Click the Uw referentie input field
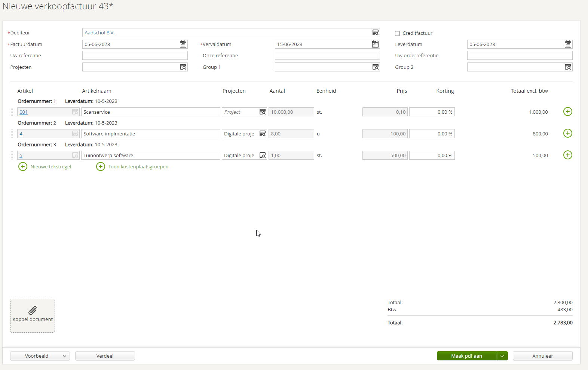This screenshot has height=370, width=588. 135,55
